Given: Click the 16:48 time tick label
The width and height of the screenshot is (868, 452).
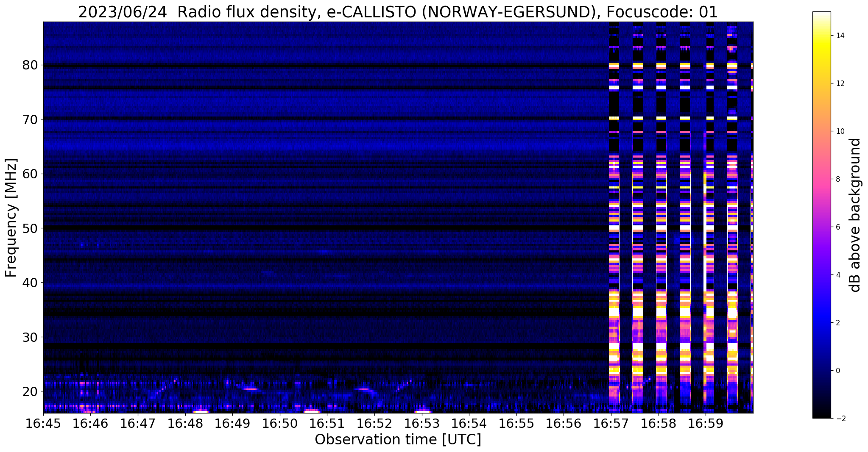Looking at the screenshot, I should [x=185, y=424].
